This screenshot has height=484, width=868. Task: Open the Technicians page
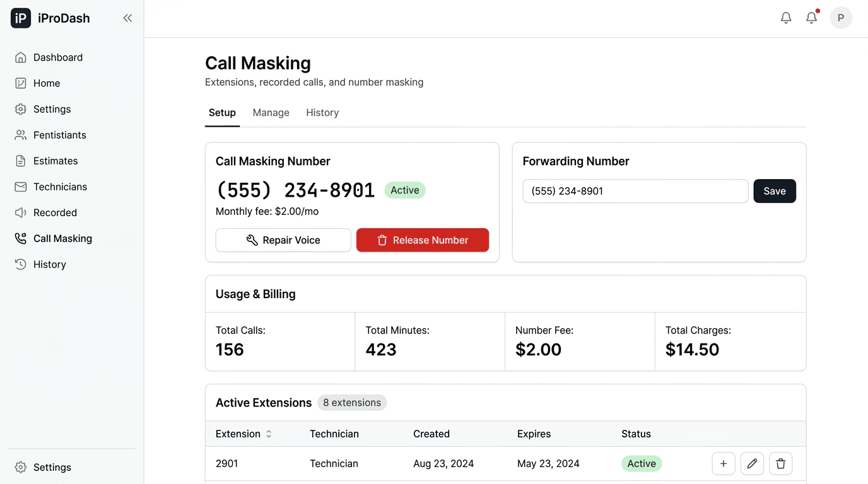pos(61,187)
